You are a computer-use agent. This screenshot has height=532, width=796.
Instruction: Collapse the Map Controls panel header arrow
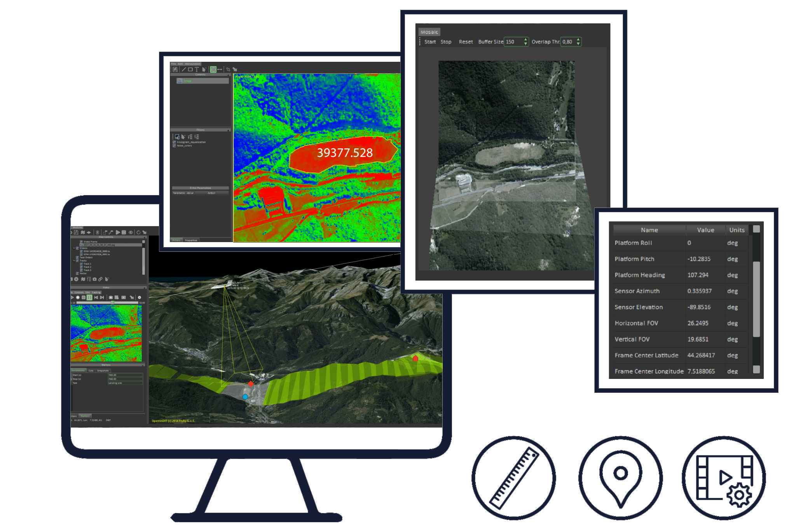tap(144, 237)
